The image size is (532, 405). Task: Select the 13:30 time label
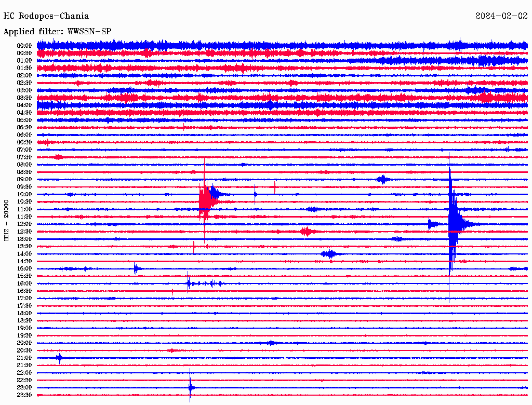click(x=24, y=246)
